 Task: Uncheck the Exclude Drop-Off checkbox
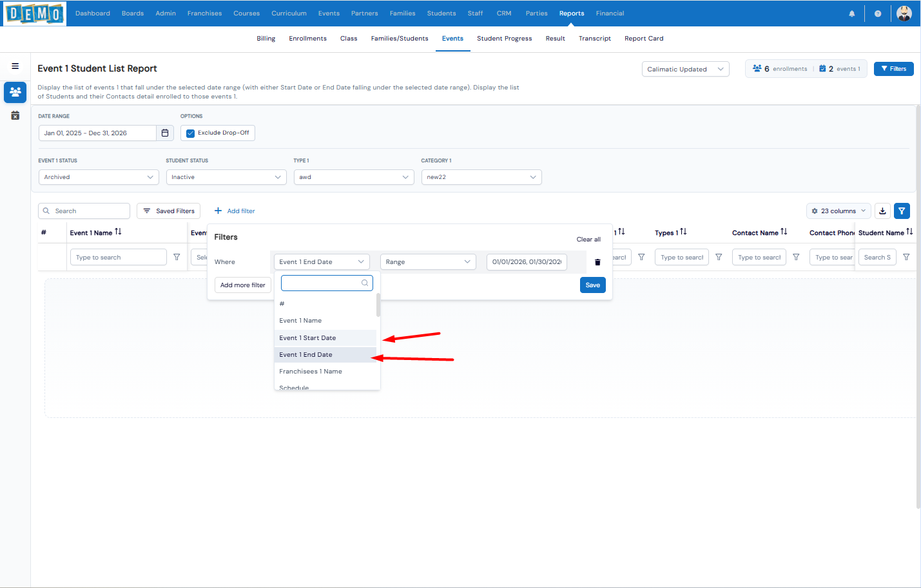(191, 133)
